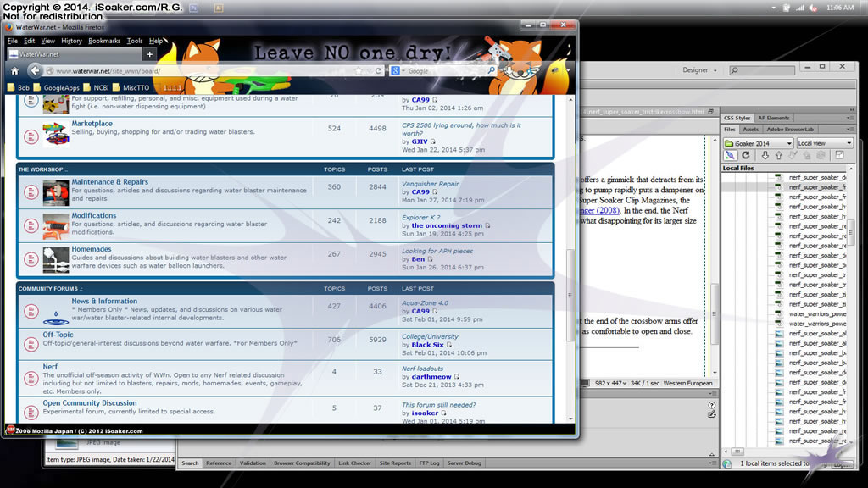Open the MiscTTO bookmarks folder

click(x=131, y=87)
